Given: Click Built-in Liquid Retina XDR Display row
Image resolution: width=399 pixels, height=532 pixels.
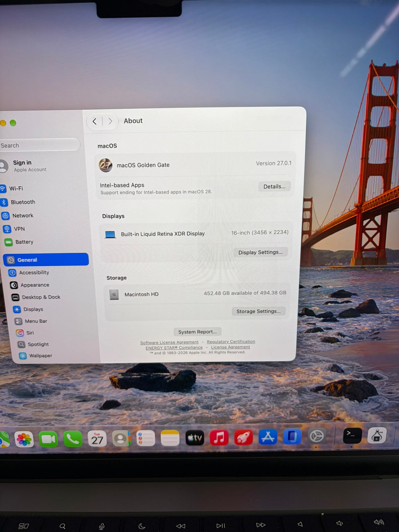Looking at the screenshot, I should pyautogui.click(x=196, y=233).
